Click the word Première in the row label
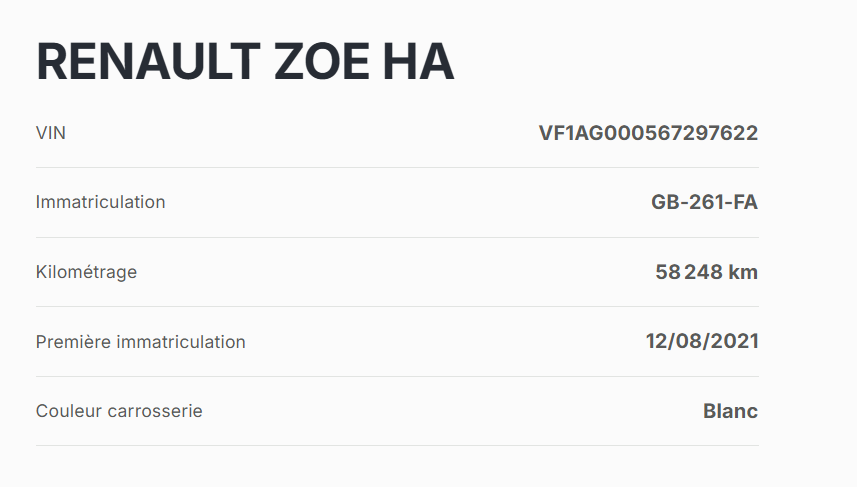 click(73, 342)
